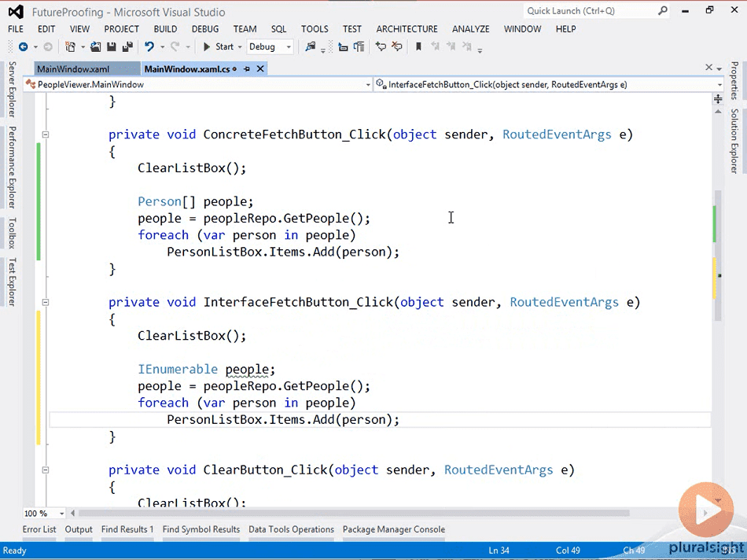This screenshot has height=560, width=747.
Task: Open the Package Manager Console tab
Action: click(393, 529)
